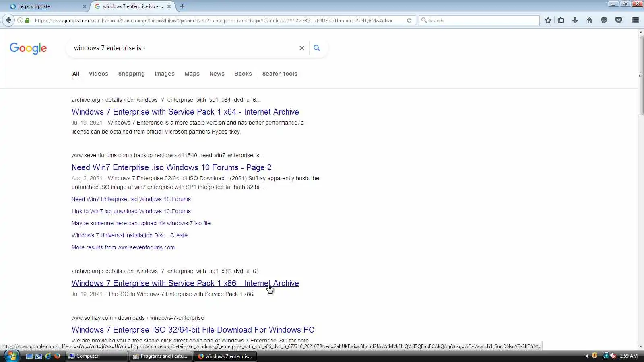644x362 pixels.
Task: Go back using the browser Back arrow
Action: [x=8, y=20]
